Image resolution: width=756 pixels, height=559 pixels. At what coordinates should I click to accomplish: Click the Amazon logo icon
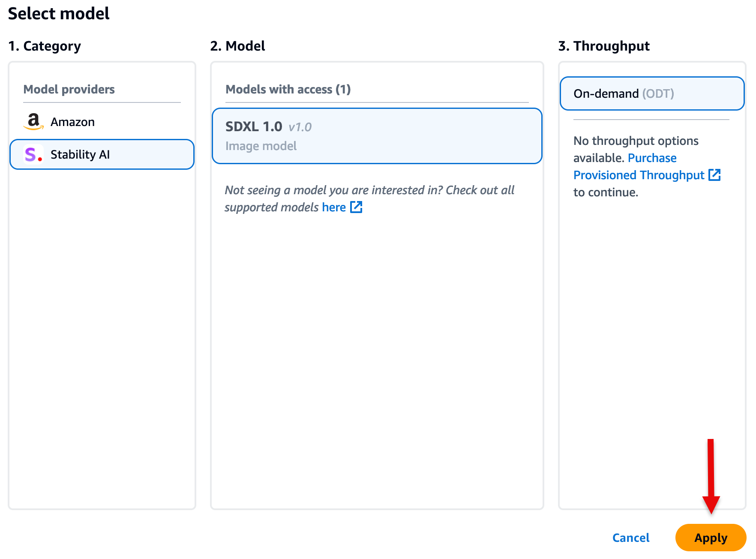(x=33, y=122)
